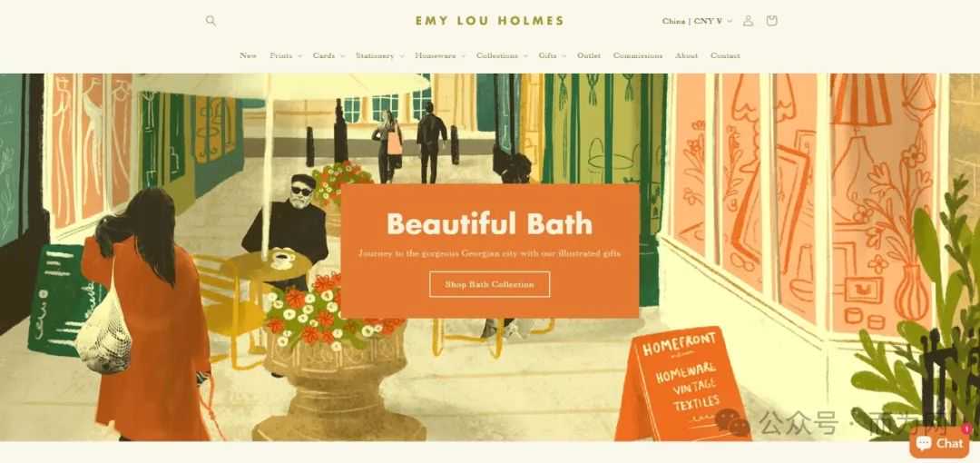
Task: Go to the New page
Action: 248,55
